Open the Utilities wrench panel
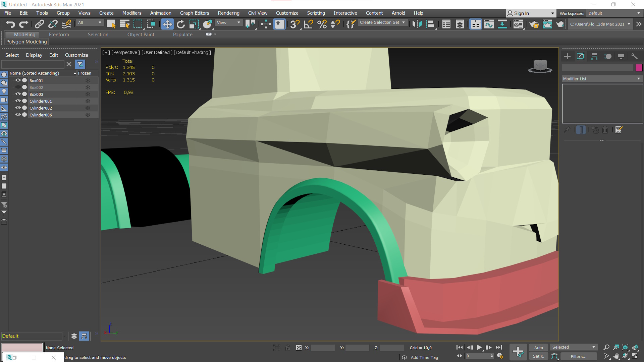 pyautogui.click(x=634, y=56)
